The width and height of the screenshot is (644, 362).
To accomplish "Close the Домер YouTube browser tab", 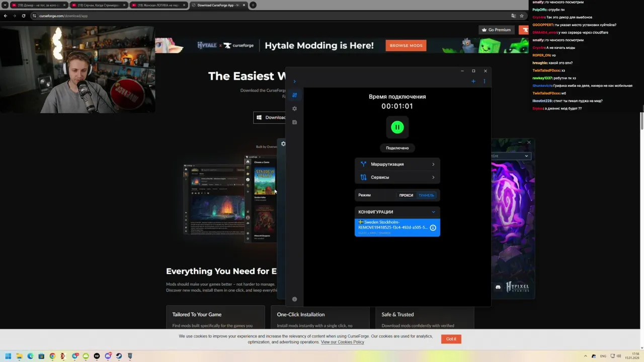I will point(64,5).
